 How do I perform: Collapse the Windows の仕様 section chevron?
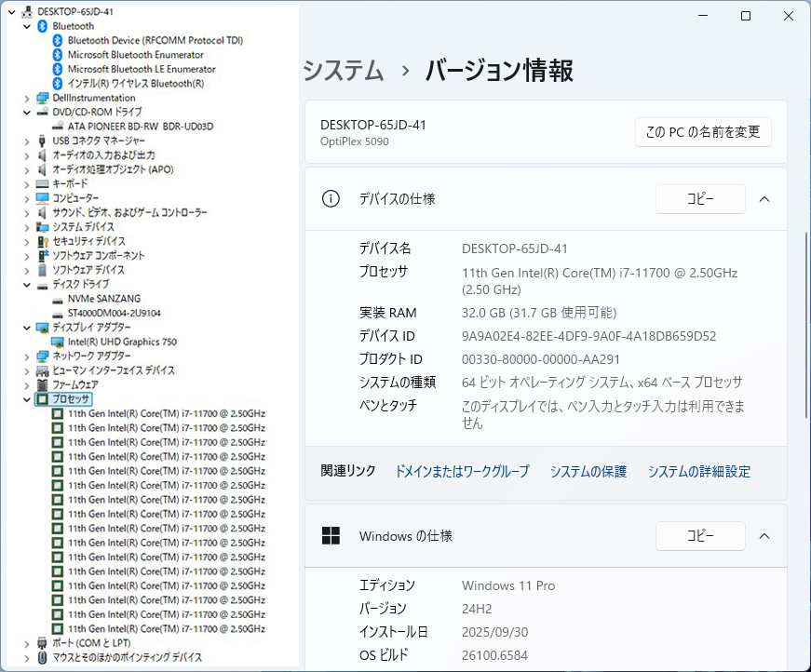point(764,536)
